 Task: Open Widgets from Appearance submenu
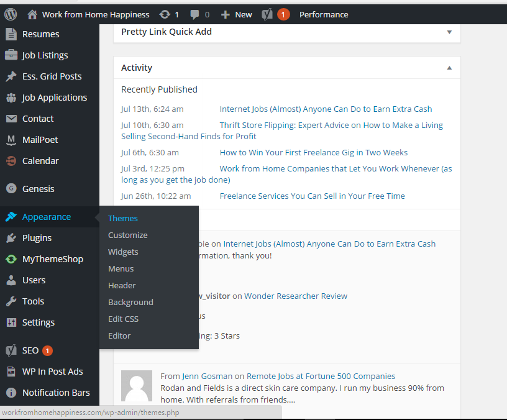123,252
